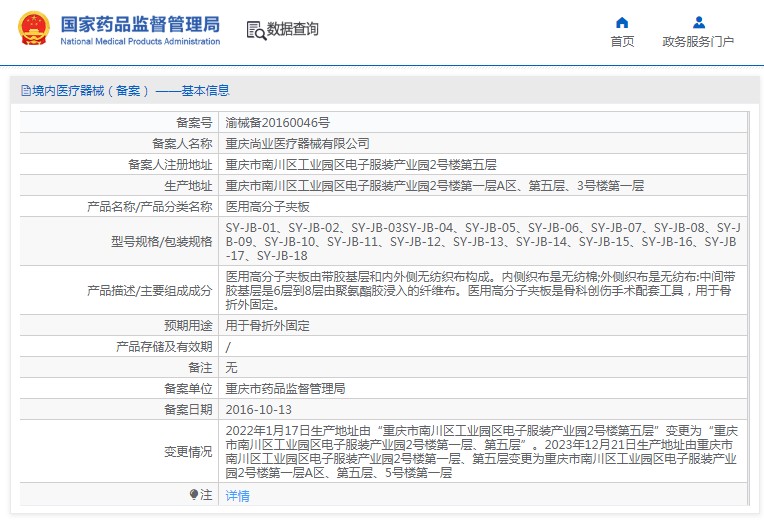The image size is (764, 527).
Task: Open the 详情 link
Action: point(238,496)
